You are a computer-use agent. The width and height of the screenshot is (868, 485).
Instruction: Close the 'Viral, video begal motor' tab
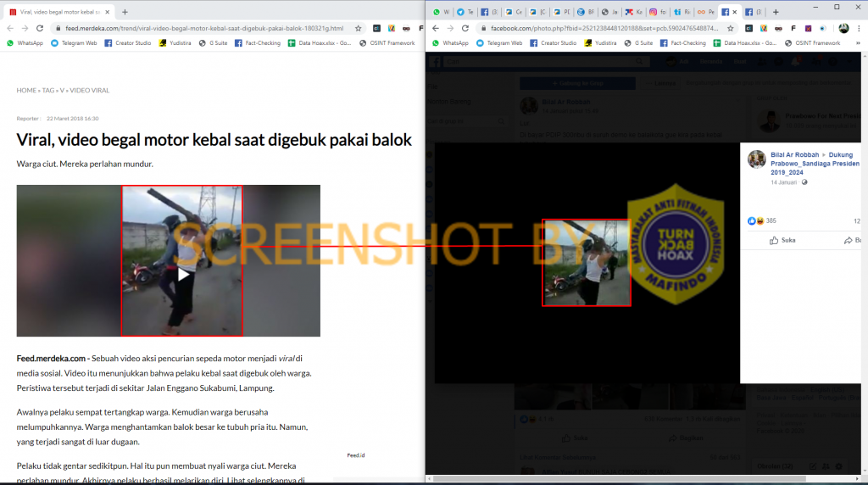pyautogui.click(x=108, y=12)
